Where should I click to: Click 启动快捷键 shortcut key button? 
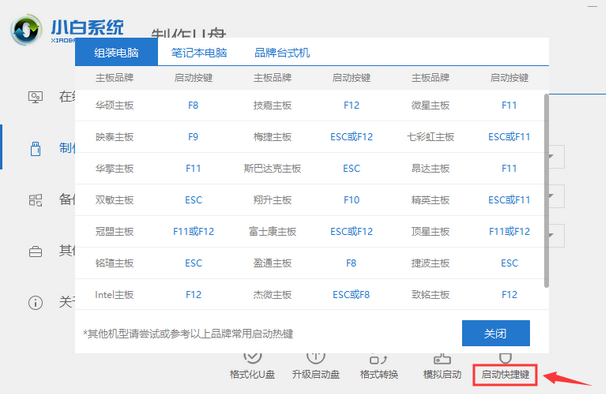505,374
